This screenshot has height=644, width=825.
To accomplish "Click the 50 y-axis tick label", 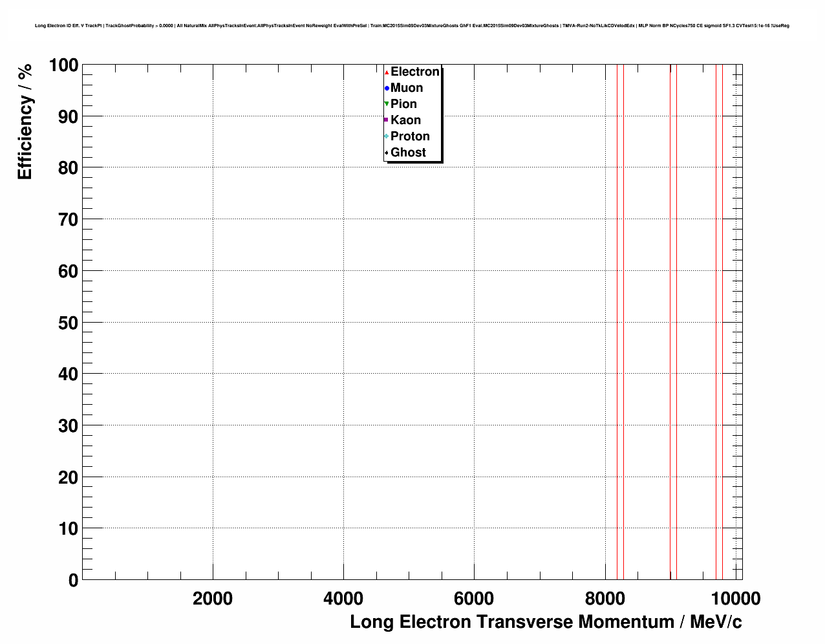I will coord(68,323).
